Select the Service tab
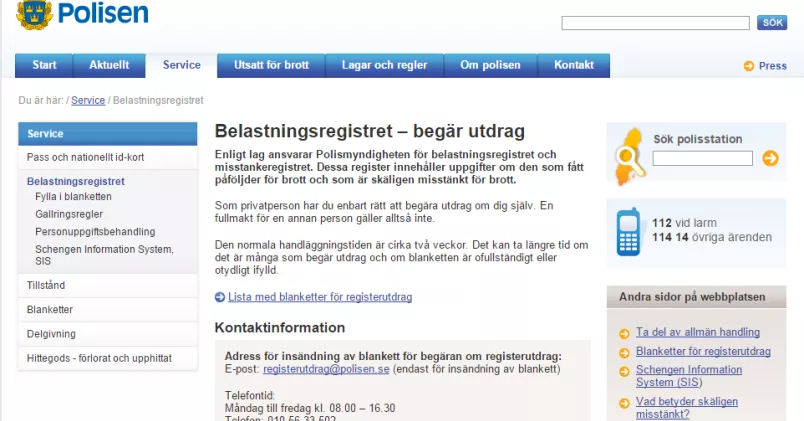804x421 pixels. point(182,66)
